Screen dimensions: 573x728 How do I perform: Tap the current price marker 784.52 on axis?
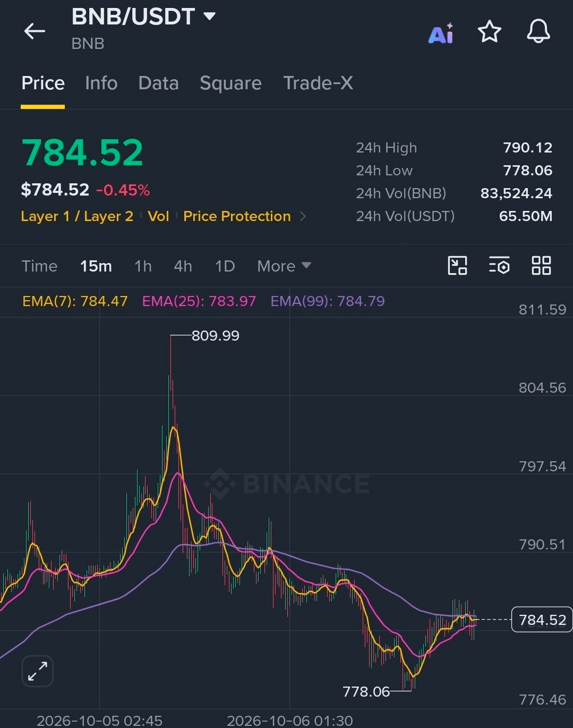pos(542,620)
